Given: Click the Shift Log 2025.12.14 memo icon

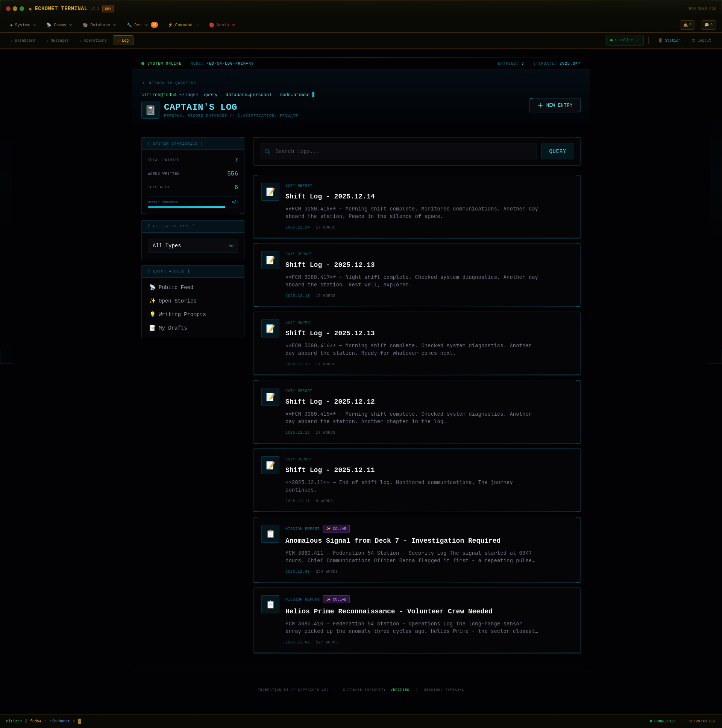Looking at the screenshot, I should [270, 192].
